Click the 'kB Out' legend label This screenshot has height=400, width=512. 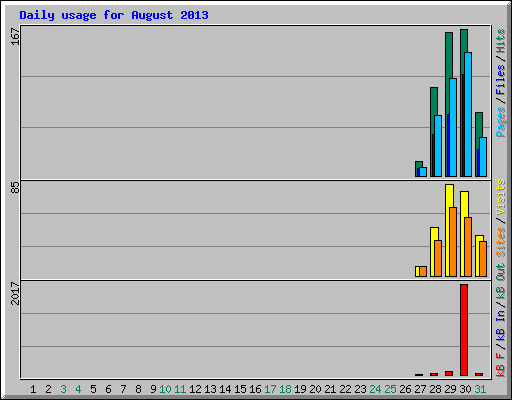coord(501,280)
